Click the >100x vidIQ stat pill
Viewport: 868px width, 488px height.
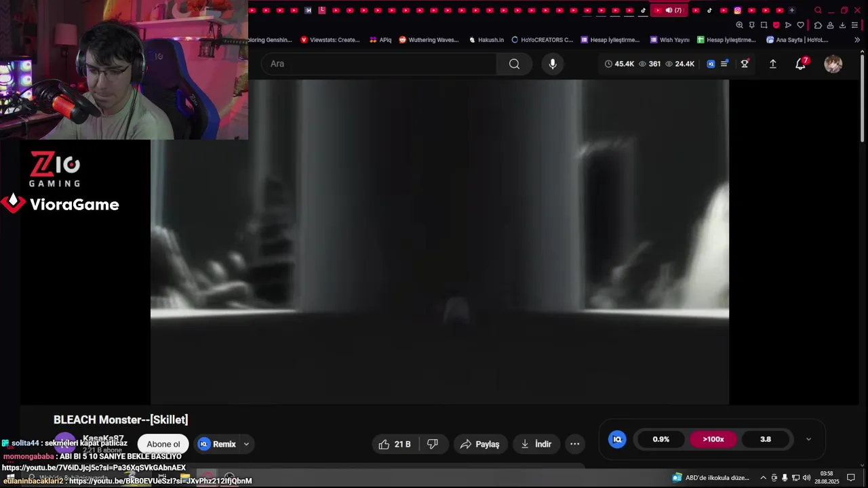[713, 439]
